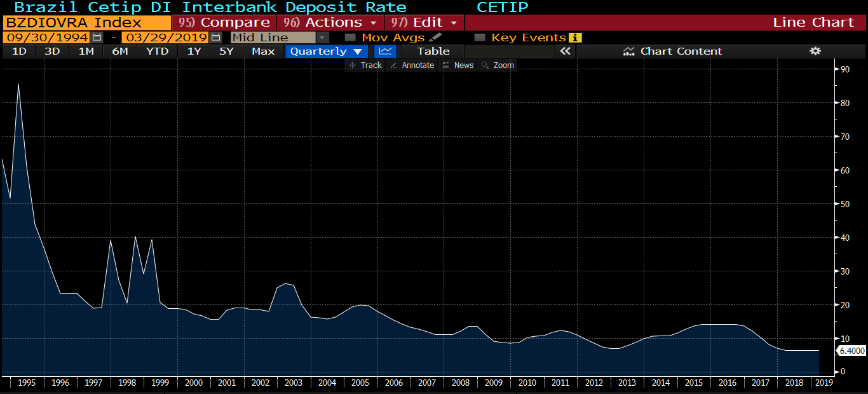Expand the Actions dropdown menu
The width and height of the screenshot is (868, 394).
coord(330,22)
